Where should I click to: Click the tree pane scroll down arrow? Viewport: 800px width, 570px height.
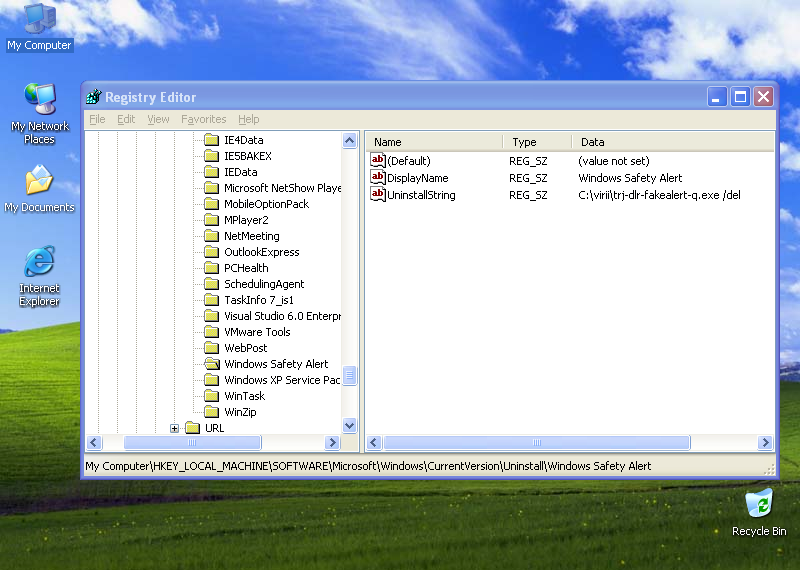pyautogui.click(x=349, y=425)
